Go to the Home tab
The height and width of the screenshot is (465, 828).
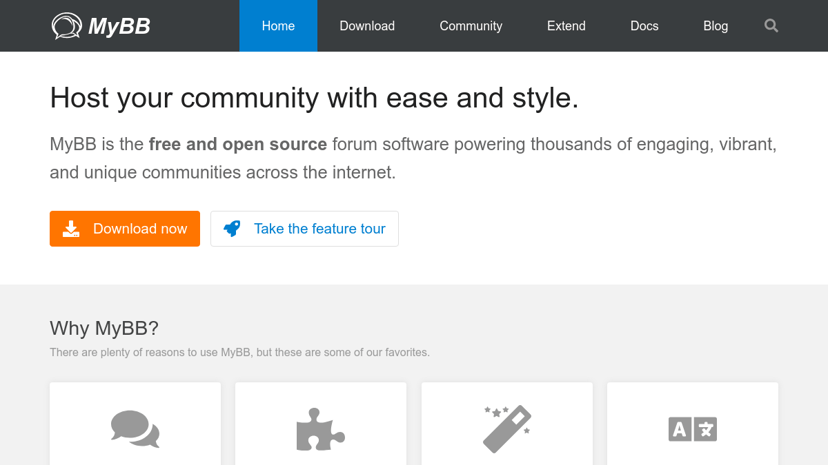coord(278,26)
